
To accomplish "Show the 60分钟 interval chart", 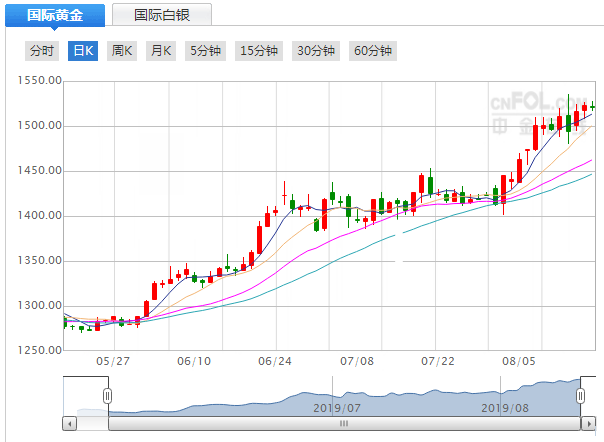I will pyautogui.click(x=373, y=51).
